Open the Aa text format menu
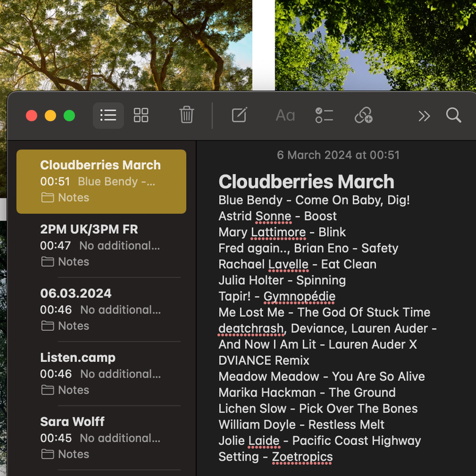The height and width of the screenshot is (476, 476). tap(285, 115)
